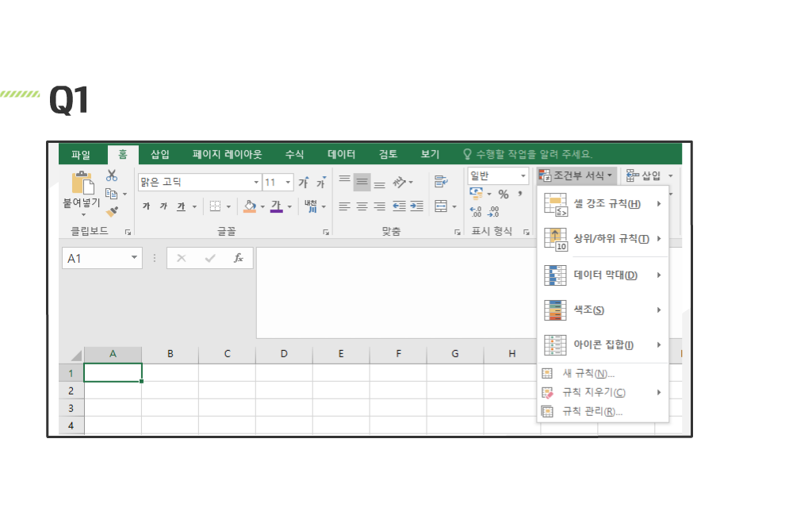Open the 파일 tab
The height and width of the screenshot is (508, 812).
pos(81,155)
